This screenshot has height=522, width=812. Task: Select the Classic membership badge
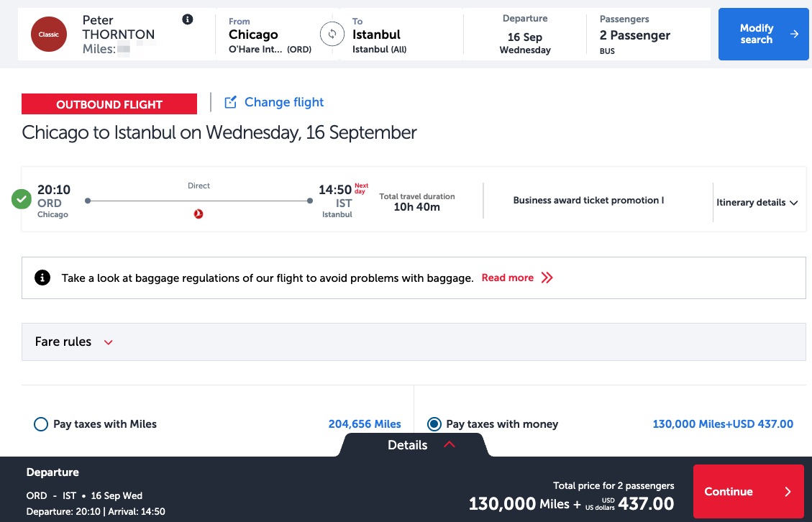point(48,34)
